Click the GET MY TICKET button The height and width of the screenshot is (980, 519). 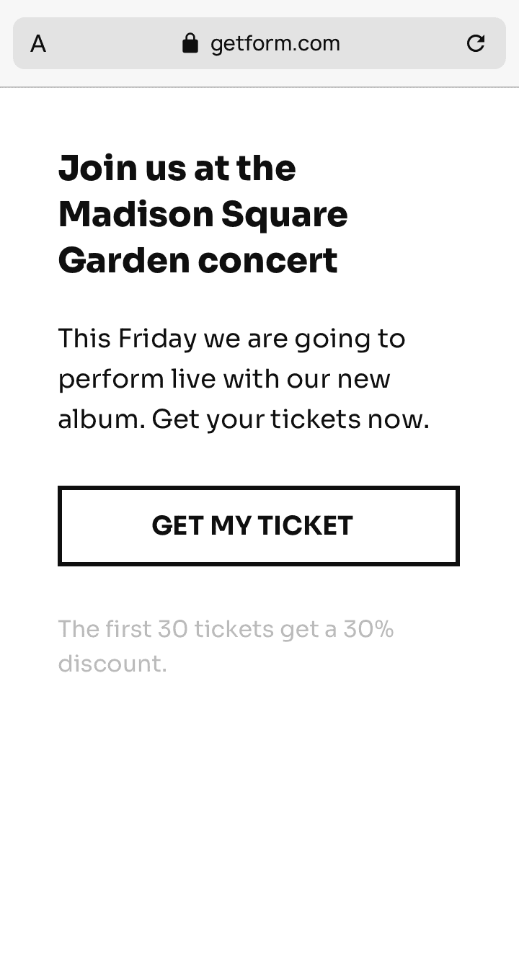pos(258,526)
